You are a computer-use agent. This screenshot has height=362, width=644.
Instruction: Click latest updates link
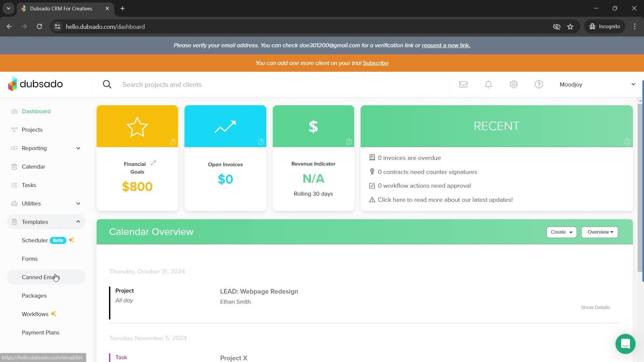coord(445,200)
